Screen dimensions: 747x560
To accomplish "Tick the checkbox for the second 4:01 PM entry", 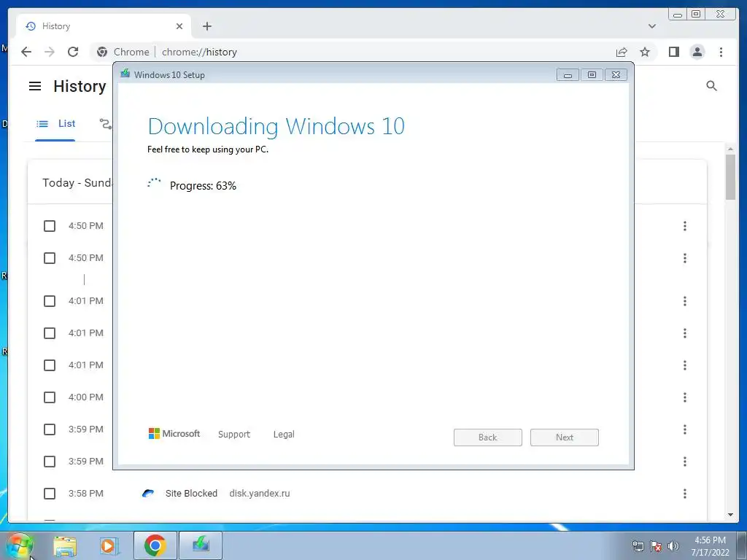I will point(50,333).
